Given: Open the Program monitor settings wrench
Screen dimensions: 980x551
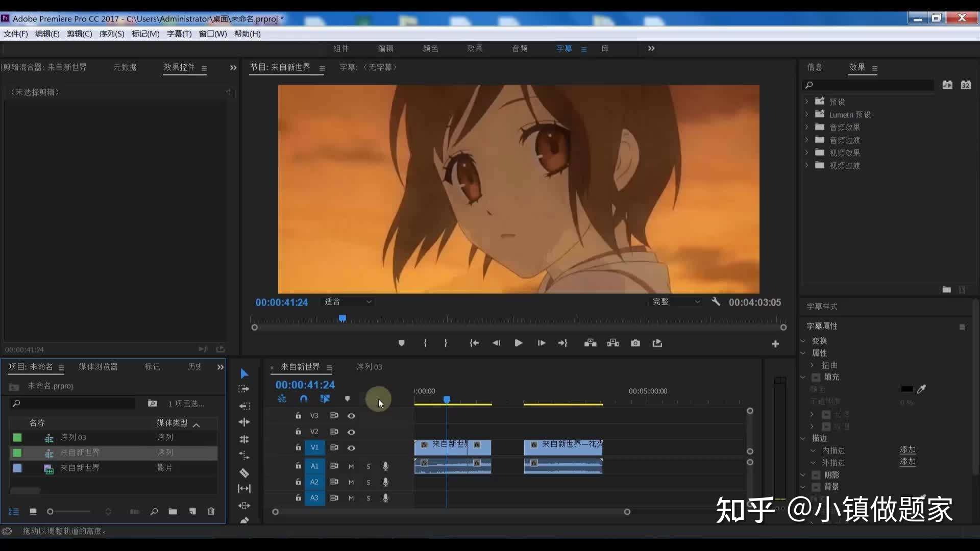Looking at the screenshot, I should (716, 302).
